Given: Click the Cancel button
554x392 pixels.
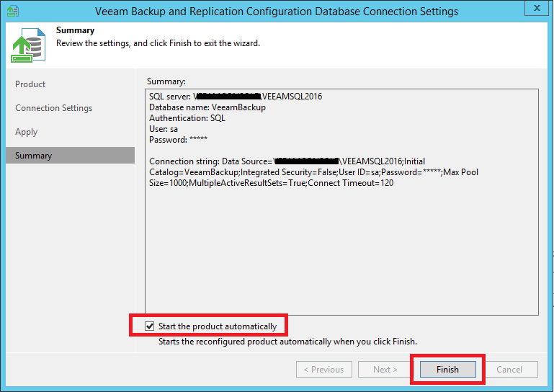Looking at the screenshot, I should click(509, 370).
